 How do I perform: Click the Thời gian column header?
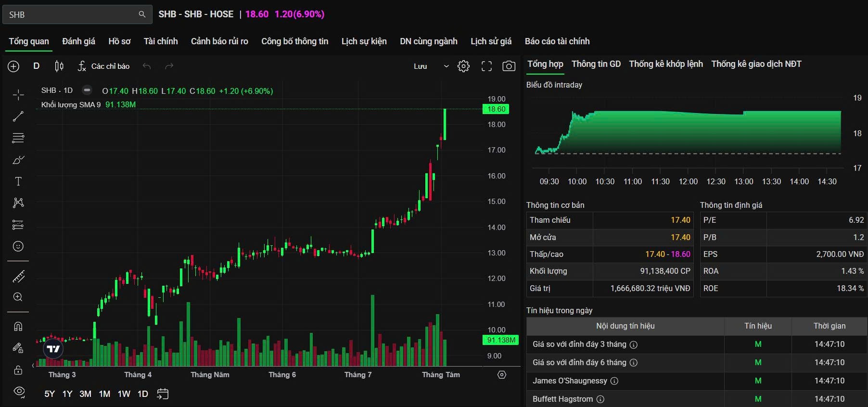click(x=830, y=326)
